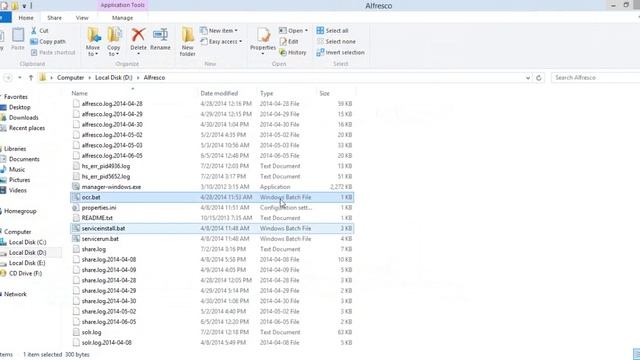Image resolution: width=640 pixels, height=360 pixels.
Task: Open CD Drive (F:) in sidebar
Action: click(25, 273)
